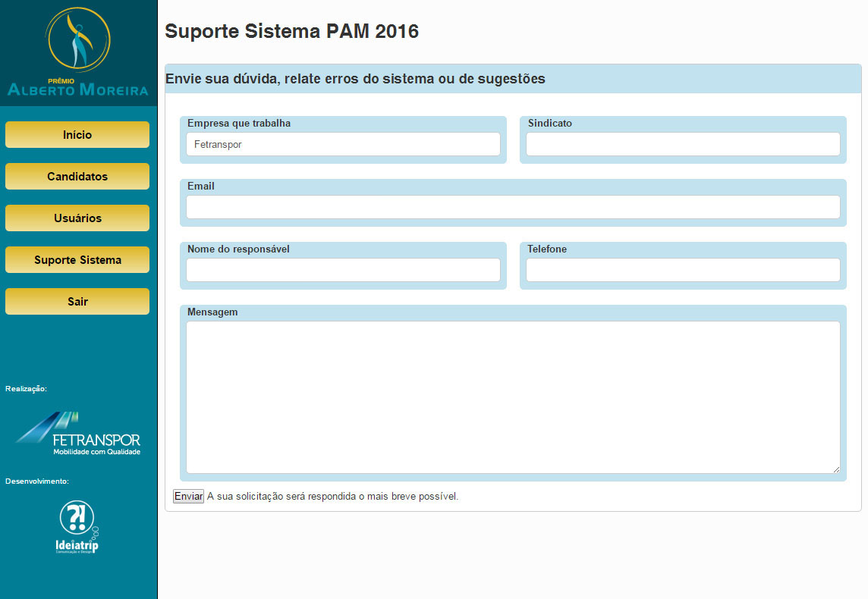The image size is (868, 599).
Task: Click the Fetranspor logo in the sidebar
Action: 77,434
